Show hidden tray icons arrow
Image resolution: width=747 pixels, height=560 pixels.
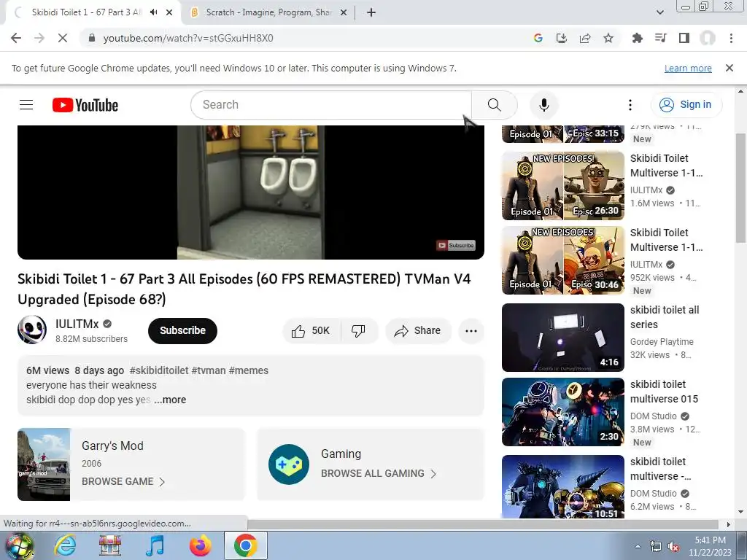pos(638,546)
